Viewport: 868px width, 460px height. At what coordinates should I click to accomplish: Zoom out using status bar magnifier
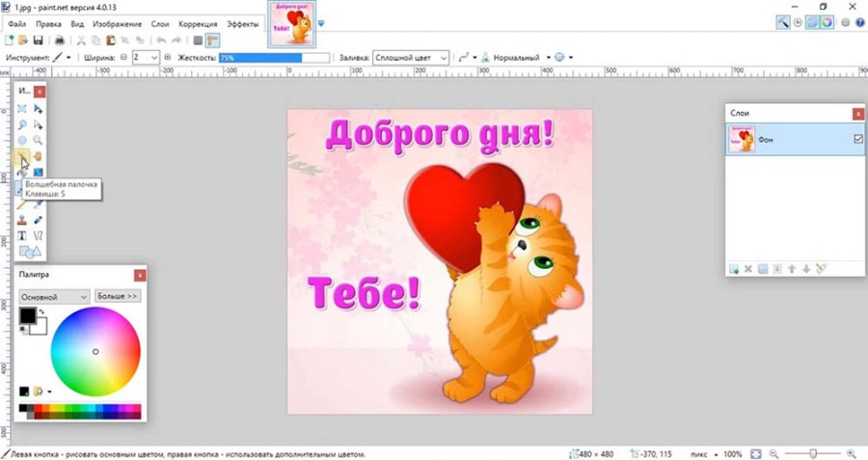click(773, 454)
